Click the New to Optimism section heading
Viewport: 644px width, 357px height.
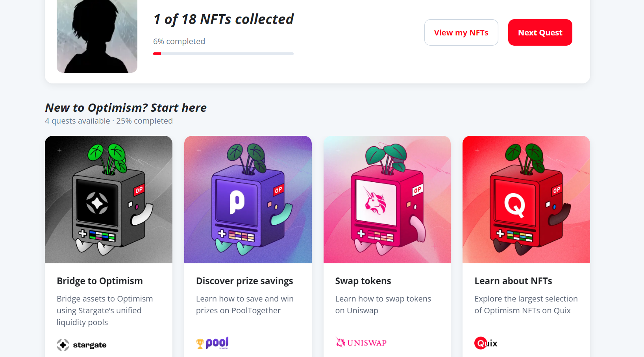pos(126,107)
